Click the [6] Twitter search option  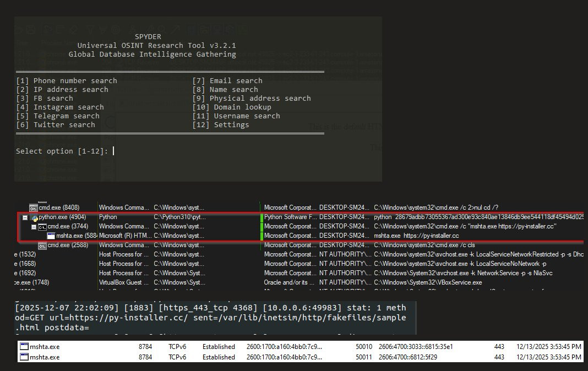pyautogui.click(x=55, y=125)
